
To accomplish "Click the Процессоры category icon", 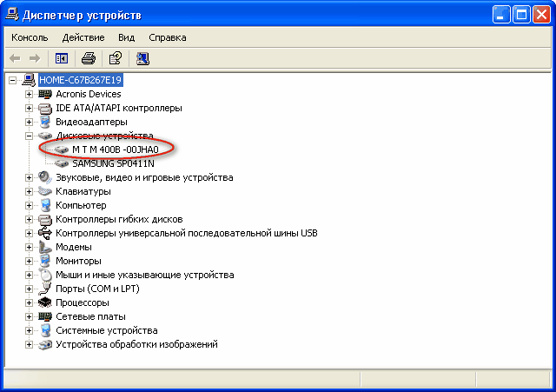I will [45, 302].
